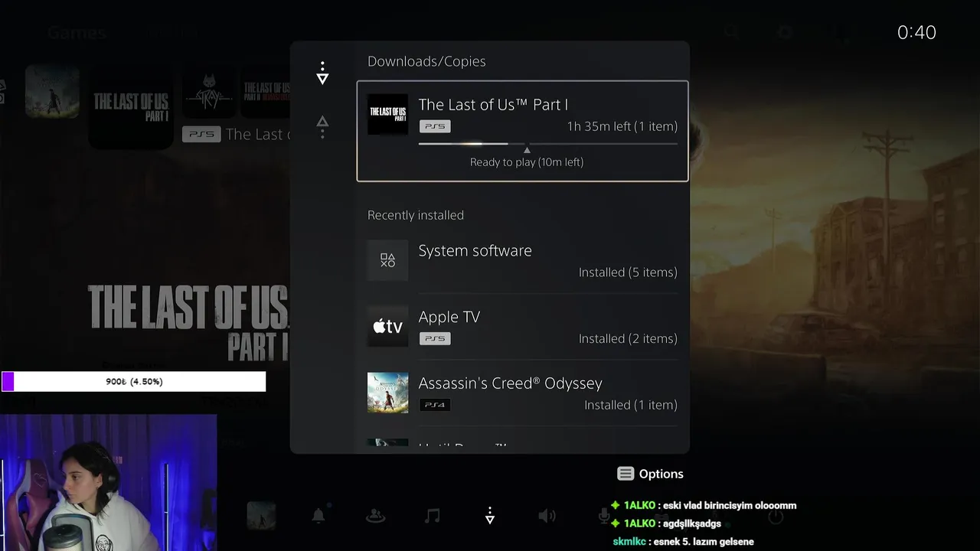Select The Last of Us Part I home tile
This screenshot has height=551, width=980.
point(131,107)
